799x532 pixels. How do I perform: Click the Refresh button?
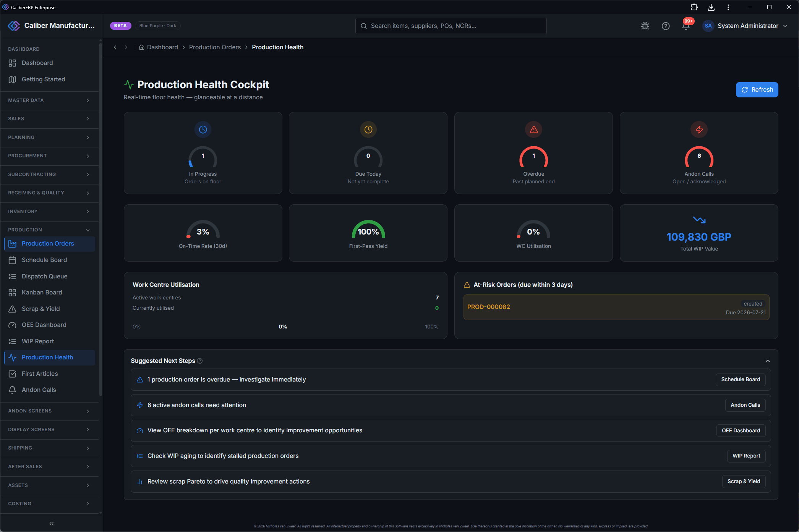(x=757, y=90)
